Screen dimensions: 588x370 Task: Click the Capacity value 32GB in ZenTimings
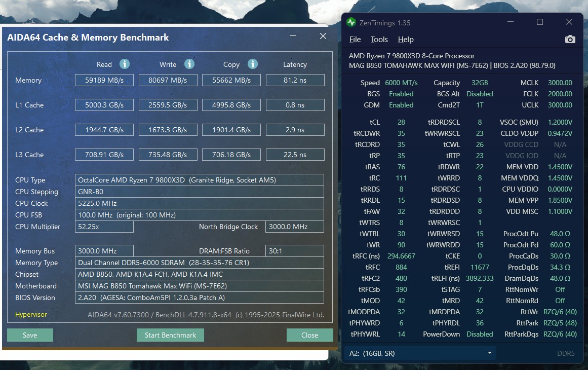(480, 83)
